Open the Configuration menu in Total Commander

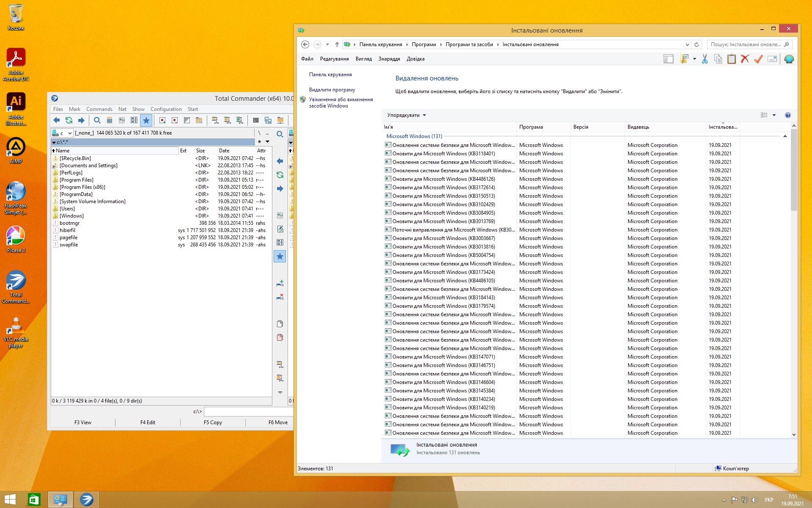click(x=166, y=109)
